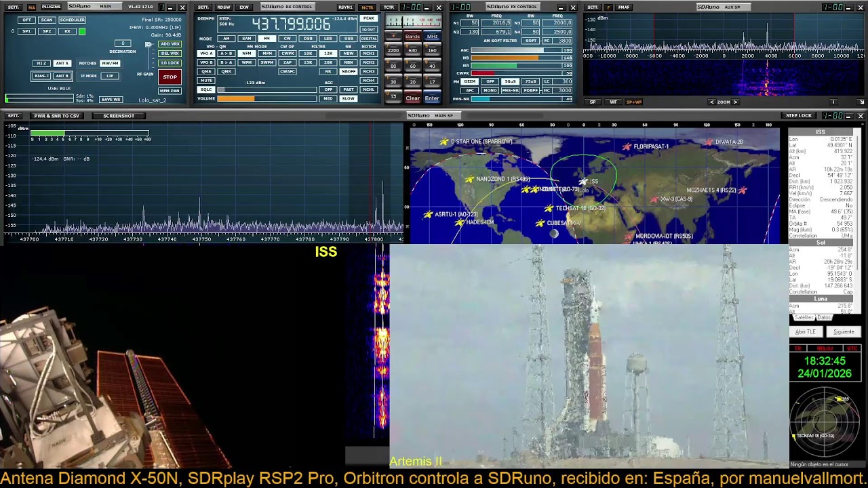This screenshot has width=868, height=488.
Task: Click the keypad button labeled 17
Action: pos(432,82)
